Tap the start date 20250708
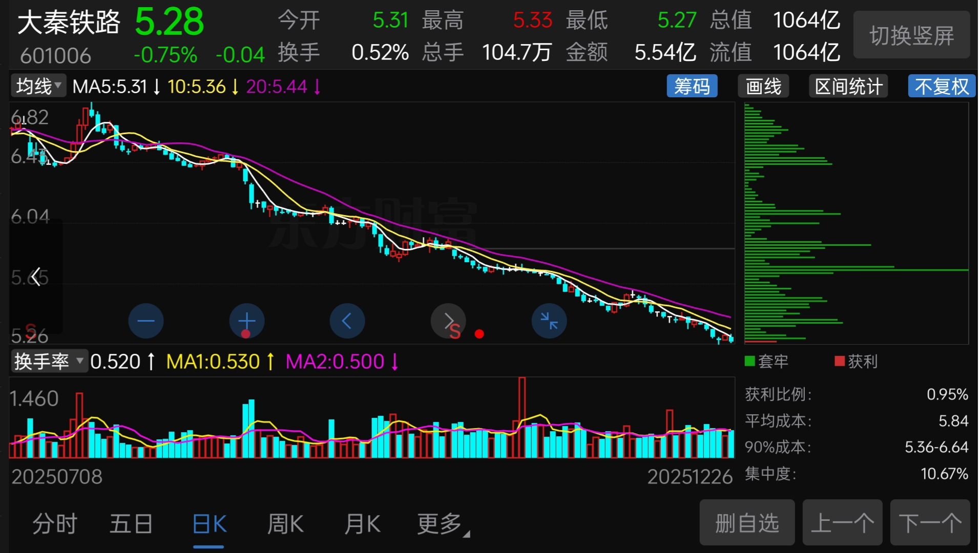 click(57, 477)
